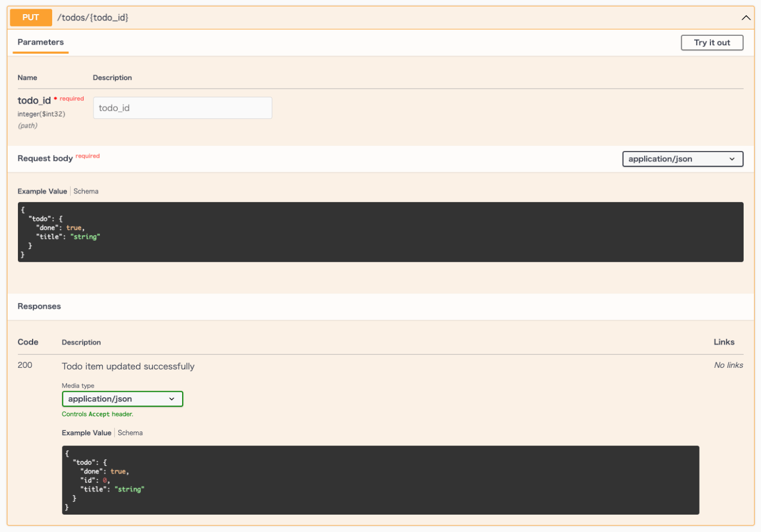The image size is (761, 532).
Task: Click the Media type label
Action: [78, 386]
